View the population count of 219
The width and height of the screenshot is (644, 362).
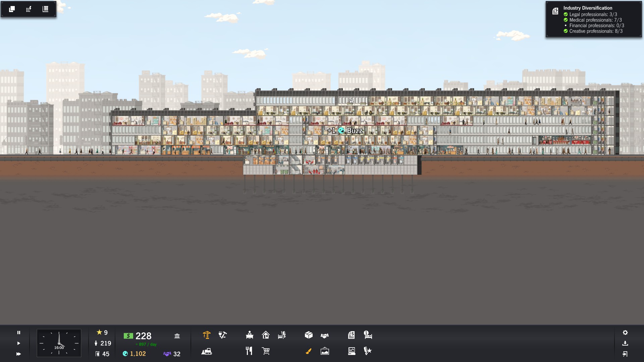coord(103,343)
